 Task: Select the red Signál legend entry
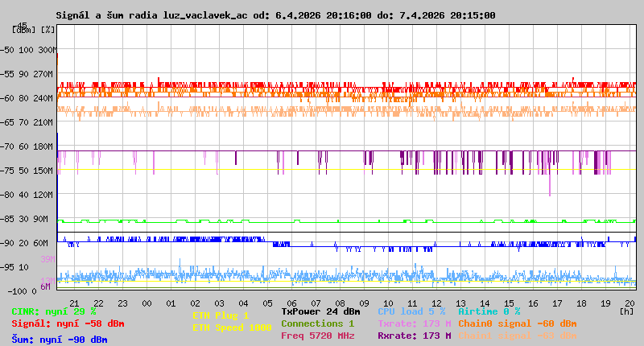click(x=68, y=323)
